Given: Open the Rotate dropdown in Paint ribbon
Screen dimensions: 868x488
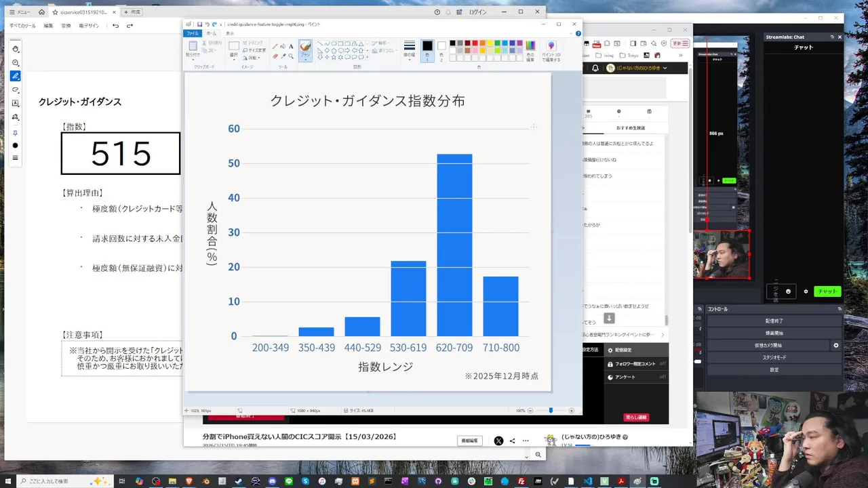Looking at the screenshot, I should coord(253,58).
